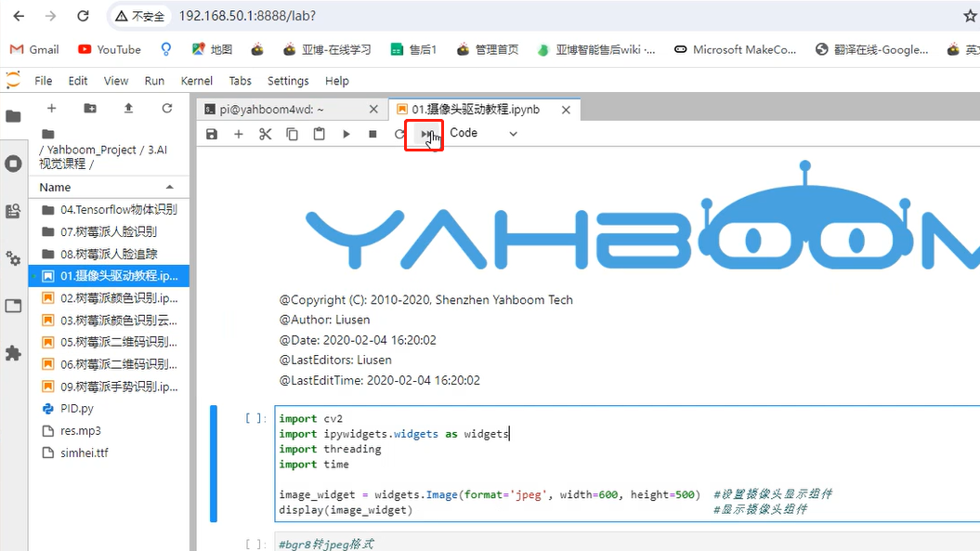The height and width of the screenshot is (551, 980).
Task: Cut the selected cell with scissors icon
Action: coord(265,134)
